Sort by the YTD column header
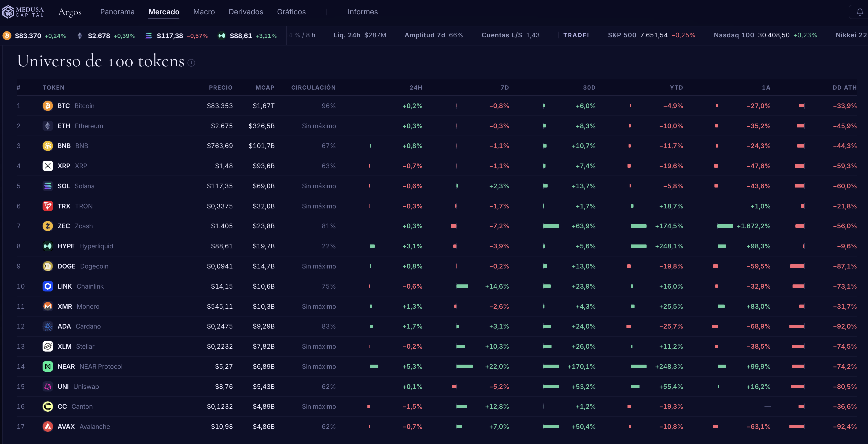The image size is (868, 444). click(676, 88)
